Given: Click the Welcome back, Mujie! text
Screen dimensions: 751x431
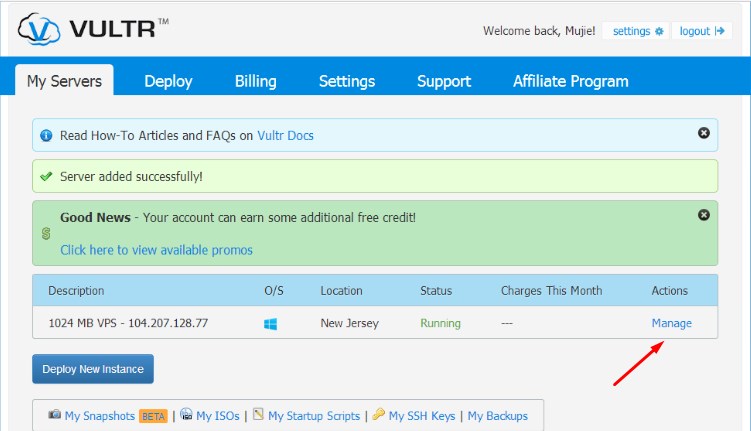Looking at the screenshot, I should tap(539, 31).
